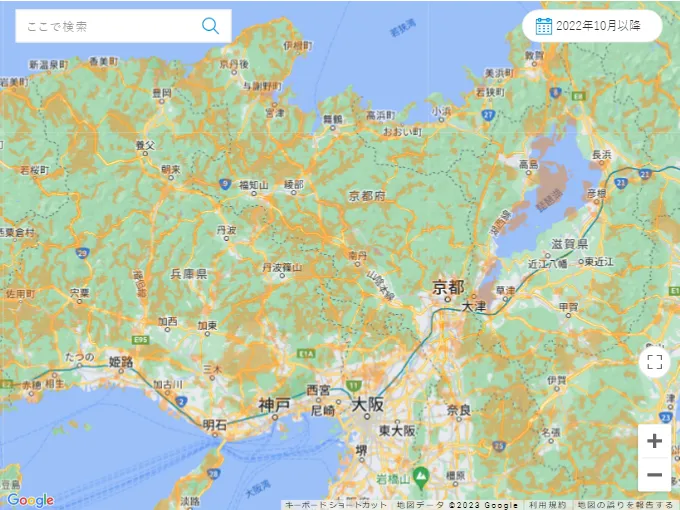Click the 橿原 label

456,475
